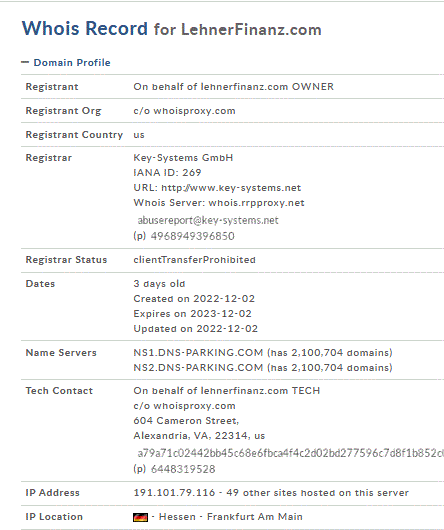Click the tech contact hashed email string
The width and height of the screenshot is (444, 530).
(291, 453)
